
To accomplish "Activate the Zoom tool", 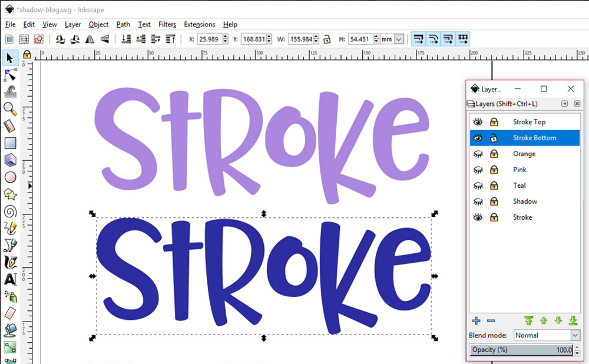I will pyautogui.click(x=9, y=109).
